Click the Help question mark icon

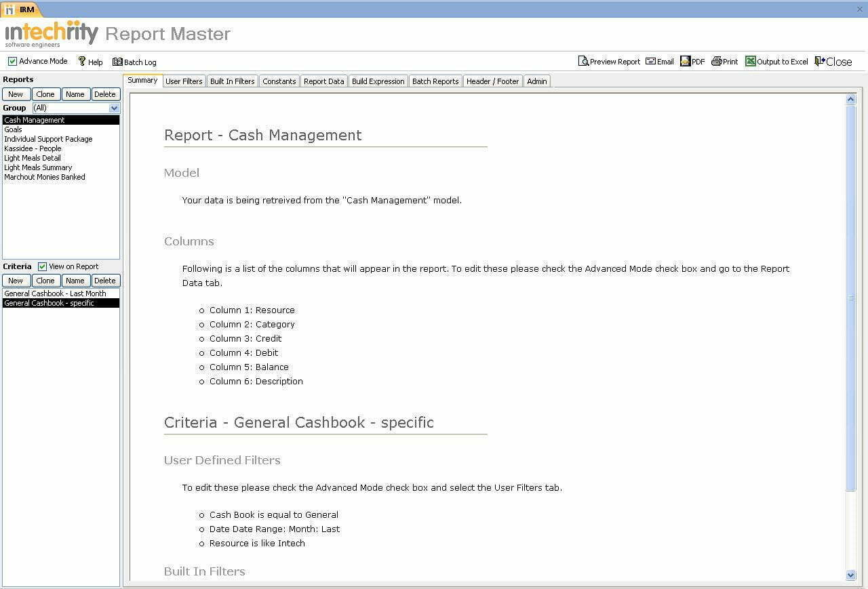[x=82, y=62]
